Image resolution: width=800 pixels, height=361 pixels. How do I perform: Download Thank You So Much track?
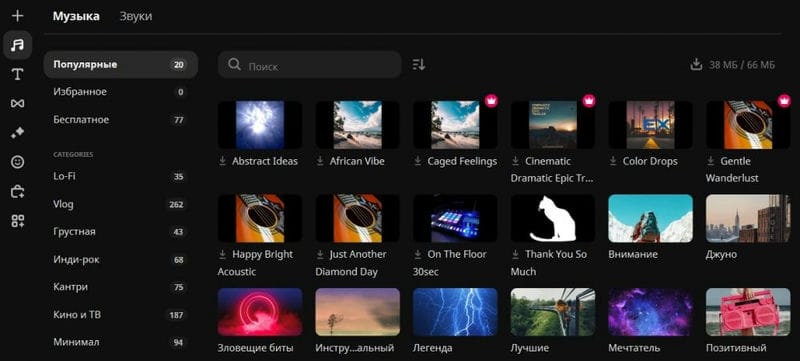pyautogui.click(x=515, y=254)
